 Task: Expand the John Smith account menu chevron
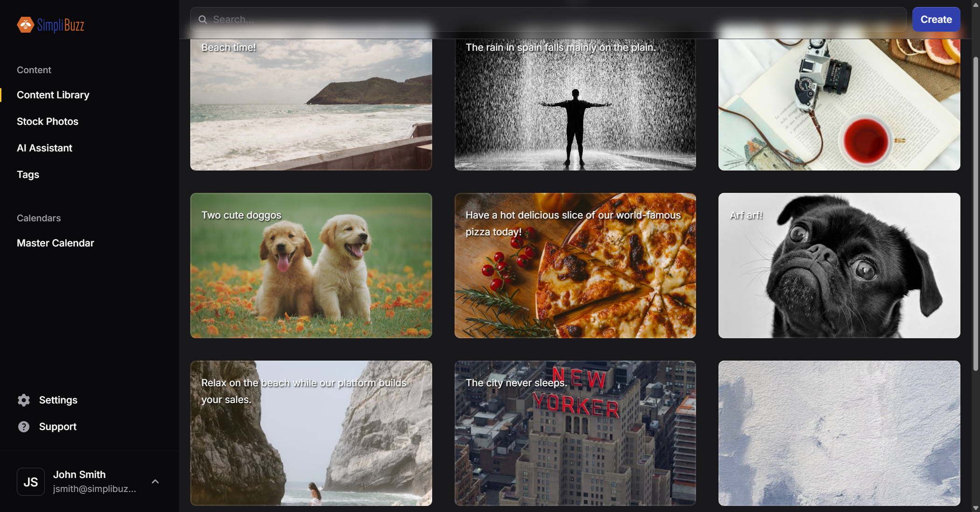coord(155,482)
